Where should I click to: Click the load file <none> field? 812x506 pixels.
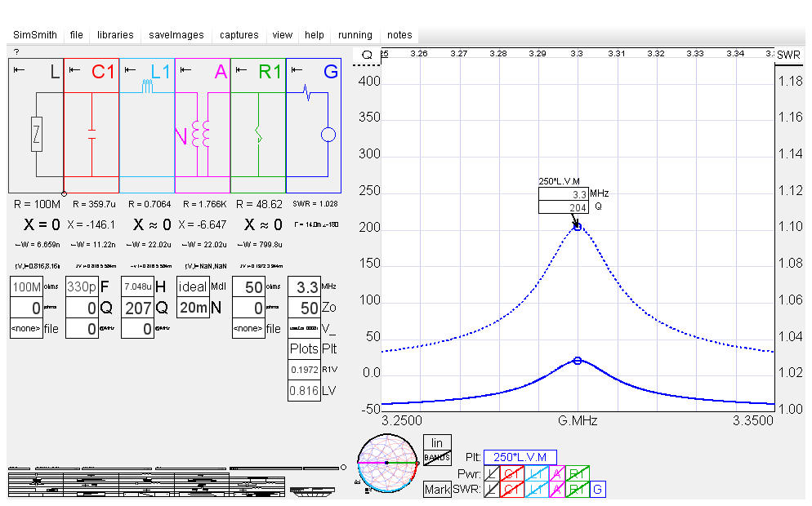click(x=26, y=329)
